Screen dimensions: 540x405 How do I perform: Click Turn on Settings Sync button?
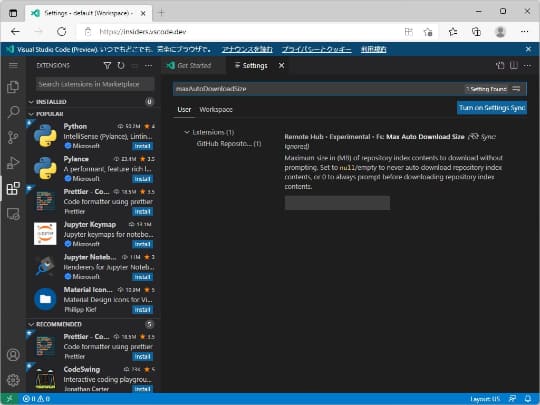(x=492, y=108)
